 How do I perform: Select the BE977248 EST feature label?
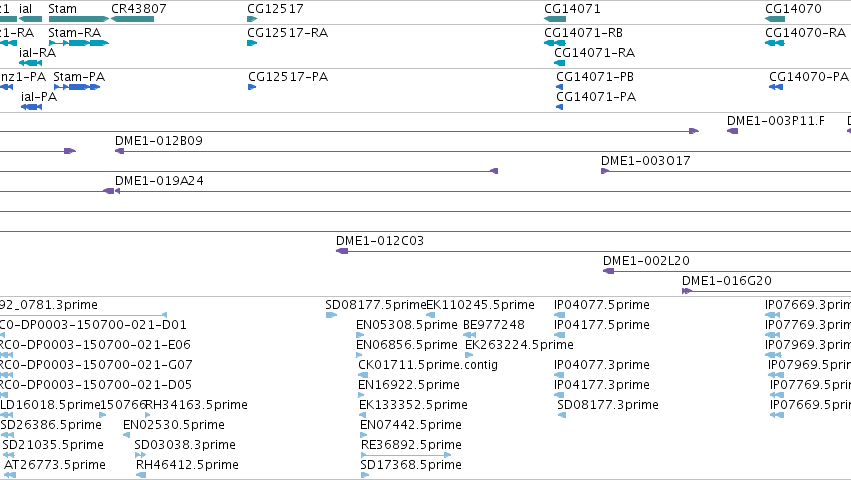pos(494,325)
